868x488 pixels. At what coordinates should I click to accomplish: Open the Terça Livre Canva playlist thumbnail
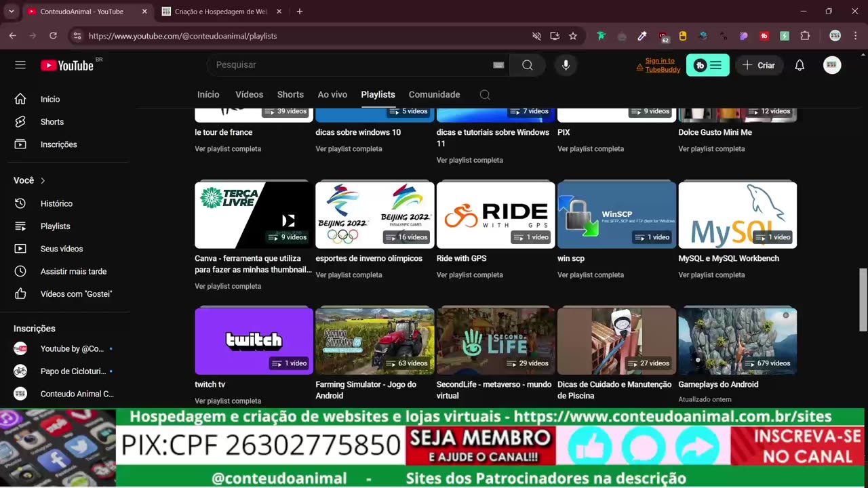point(254,215)
